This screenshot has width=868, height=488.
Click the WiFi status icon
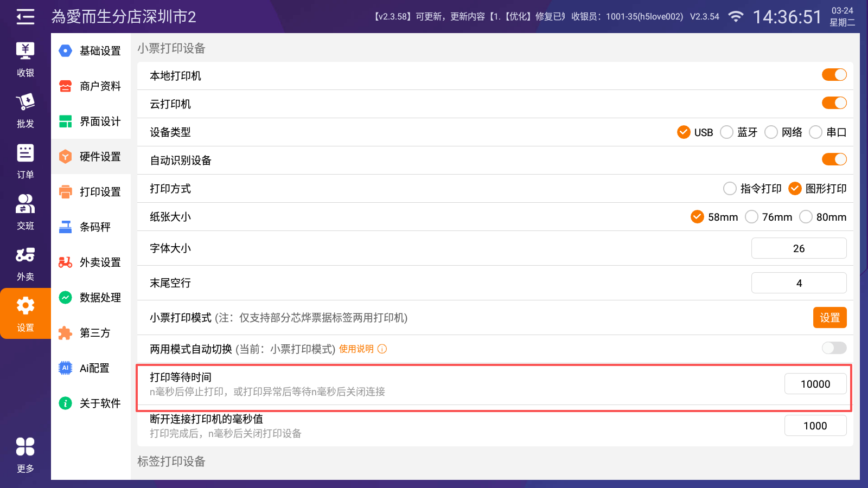point(736,17)
